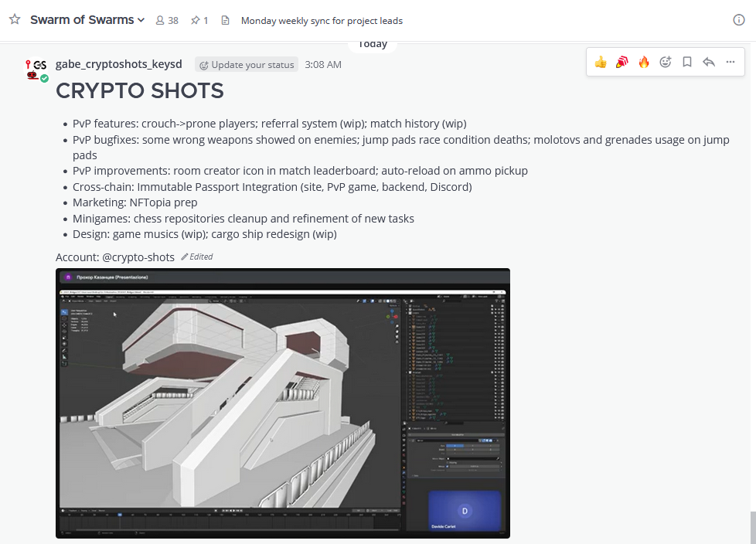Click the message list scrollbar thumb
Viewport: 756px width, 544px height.
753,528
